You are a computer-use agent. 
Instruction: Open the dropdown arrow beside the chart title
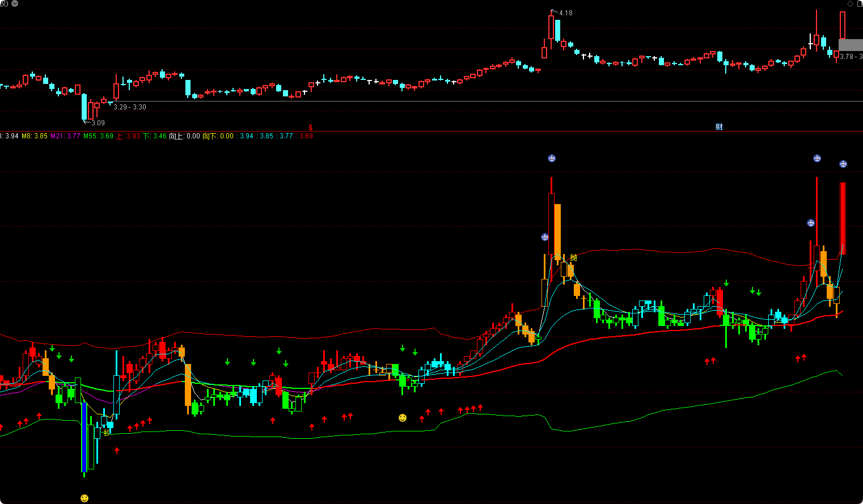tap(15, 3)
